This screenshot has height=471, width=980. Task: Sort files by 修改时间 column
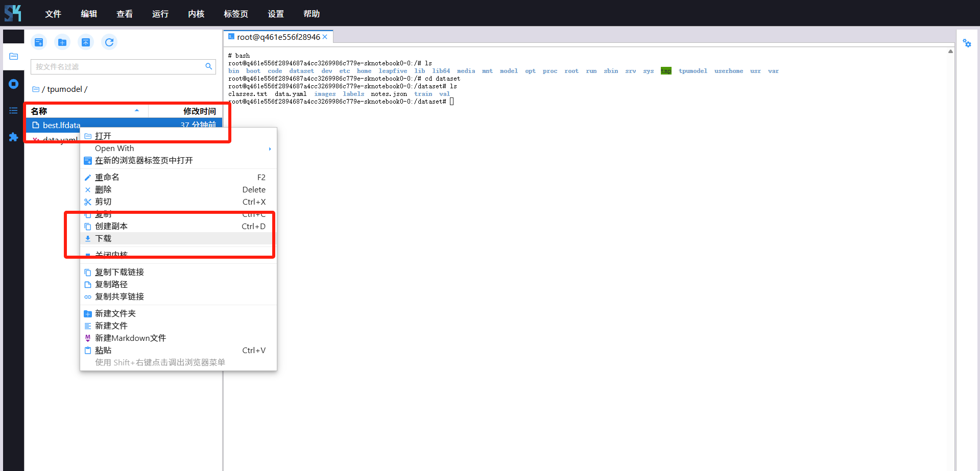click(199, 111)
